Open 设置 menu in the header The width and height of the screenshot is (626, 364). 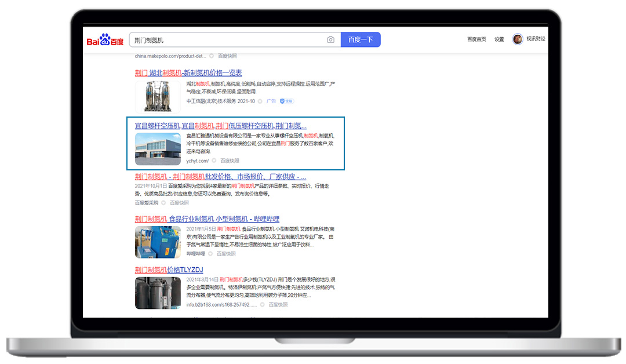point(499,39)
